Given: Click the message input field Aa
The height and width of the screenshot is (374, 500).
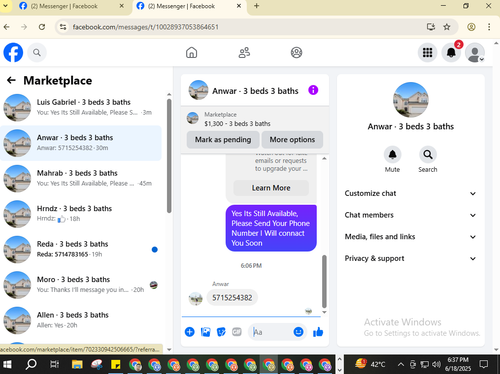Looking at the screenshot, I should click(x=272, y=332).
